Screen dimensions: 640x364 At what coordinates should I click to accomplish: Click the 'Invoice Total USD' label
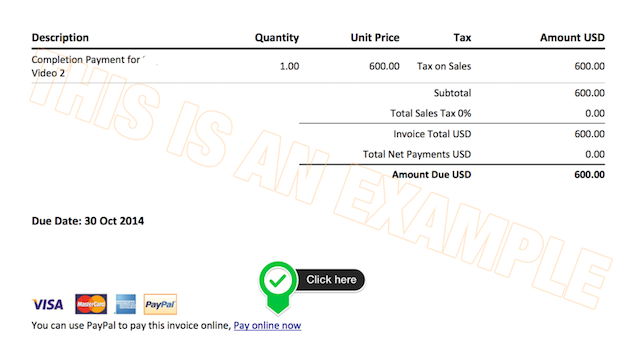(432, 134)
